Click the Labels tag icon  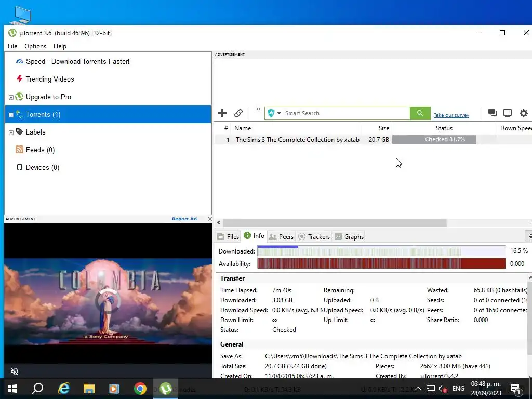click(x=19, y=131)
